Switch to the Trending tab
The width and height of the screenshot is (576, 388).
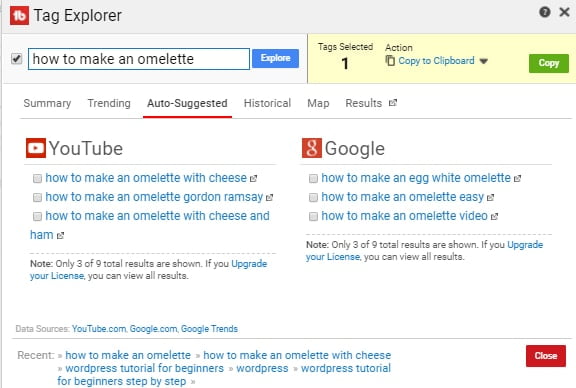click(109, 103)
